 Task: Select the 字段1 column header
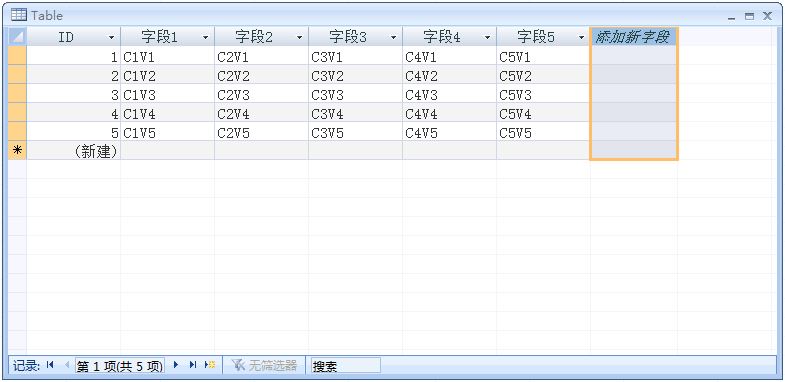(168, 37)
